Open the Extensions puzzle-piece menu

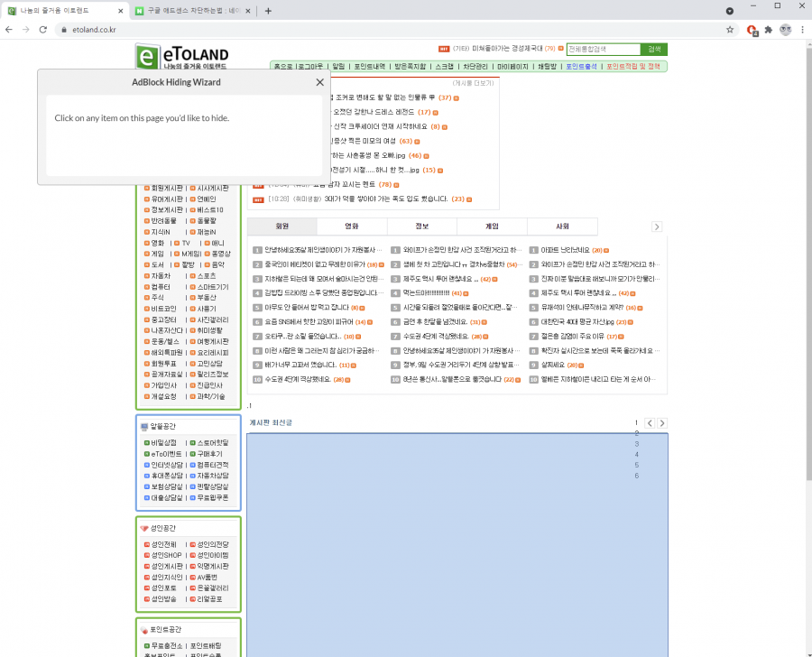point(769,30)
